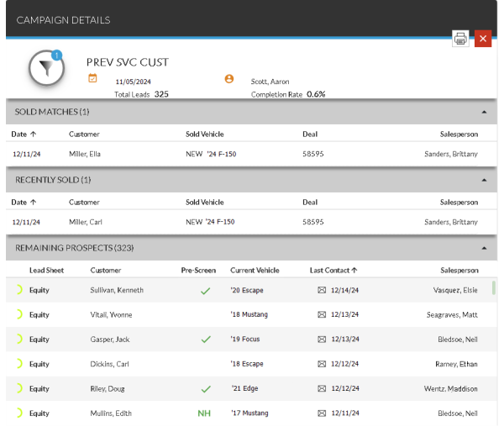Toggle pre-screen checkmark for Riley, Doug
The image size is (504, 432).
tap(205, 389)
